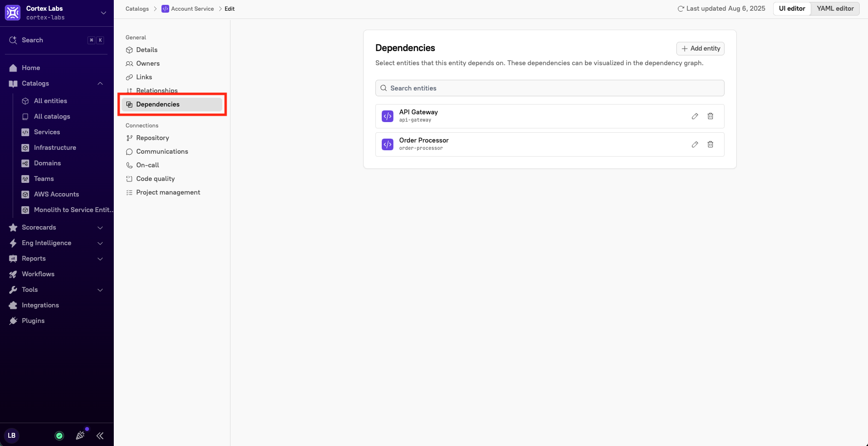This screenshot has height=446, width=868.
Task: Click the Cortex Labs logo icon
Action: pos(13,13)
